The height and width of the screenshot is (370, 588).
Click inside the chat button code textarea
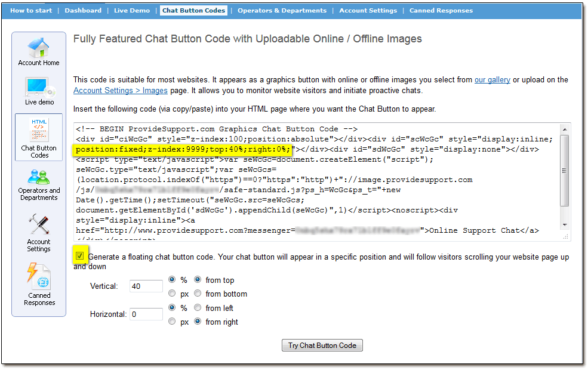(322, 182)
